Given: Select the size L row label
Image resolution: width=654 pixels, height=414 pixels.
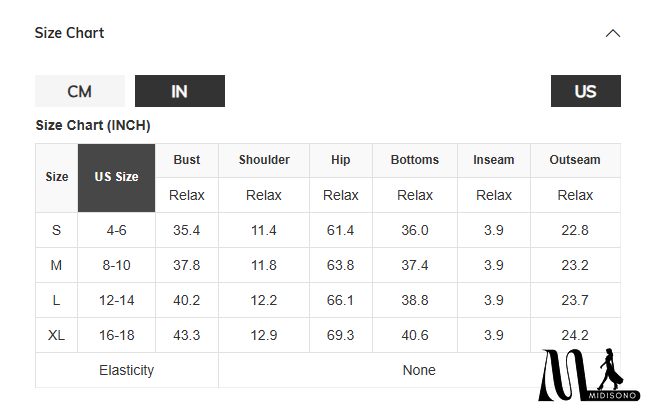Looking at the screenshot, I should (57, 300).
